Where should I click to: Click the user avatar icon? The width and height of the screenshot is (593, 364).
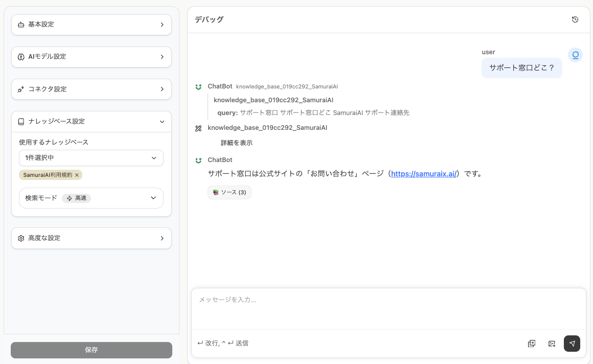[575, 55]
